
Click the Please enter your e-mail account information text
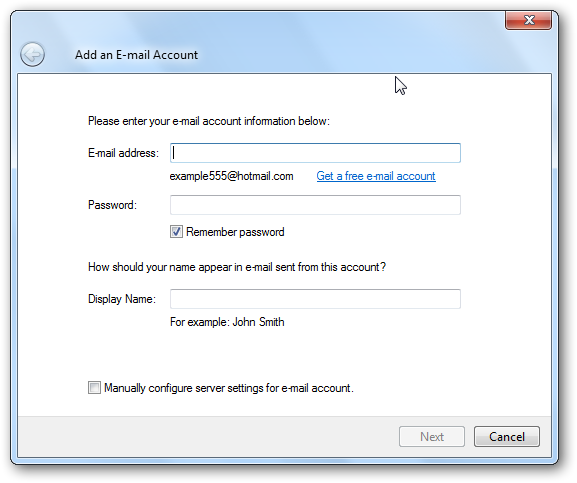(209, 121)
